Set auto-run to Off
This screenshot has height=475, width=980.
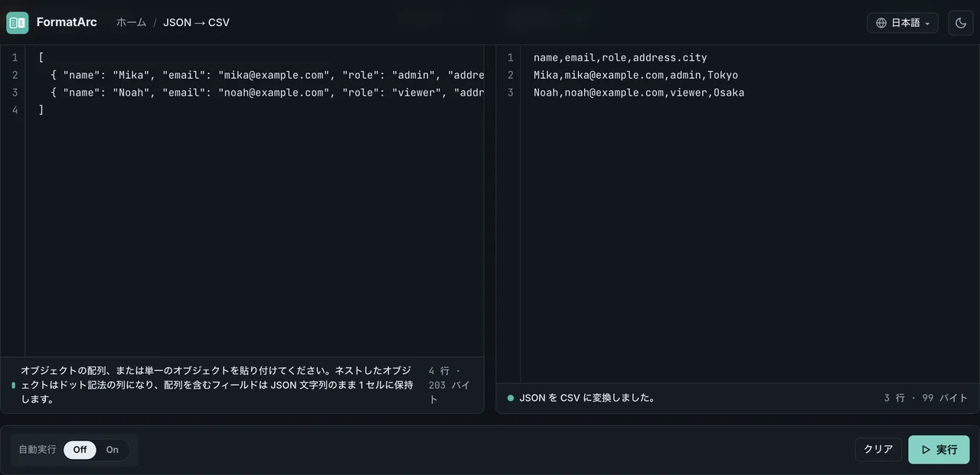[x=80, y=450]
